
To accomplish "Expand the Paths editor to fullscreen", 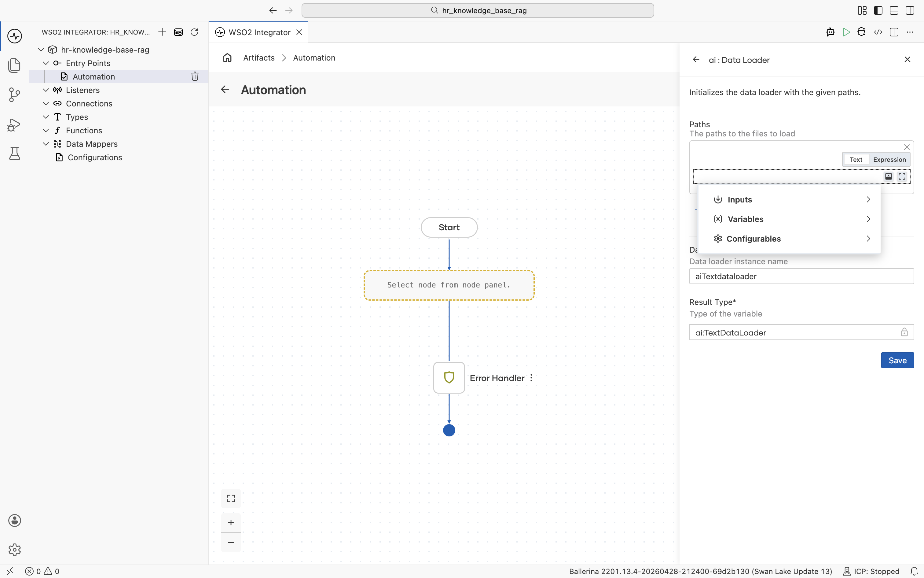I will pyautogui.click(x=902, y=176).
